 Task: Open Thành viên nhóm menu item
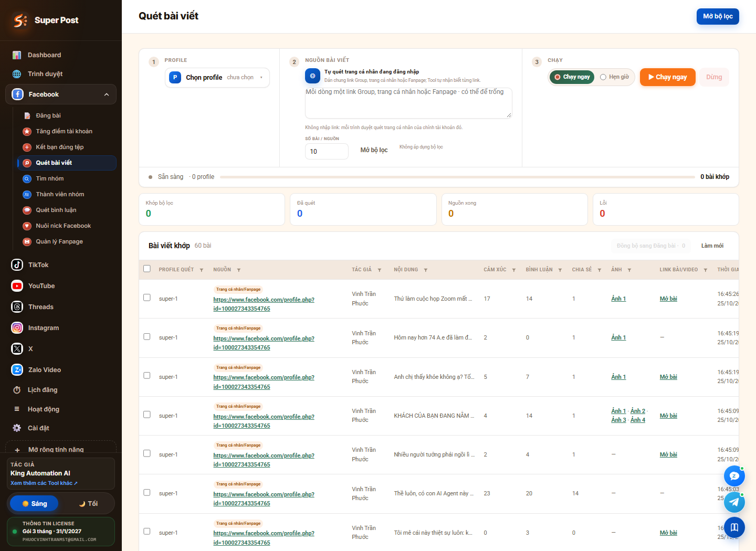coord(67,194)
